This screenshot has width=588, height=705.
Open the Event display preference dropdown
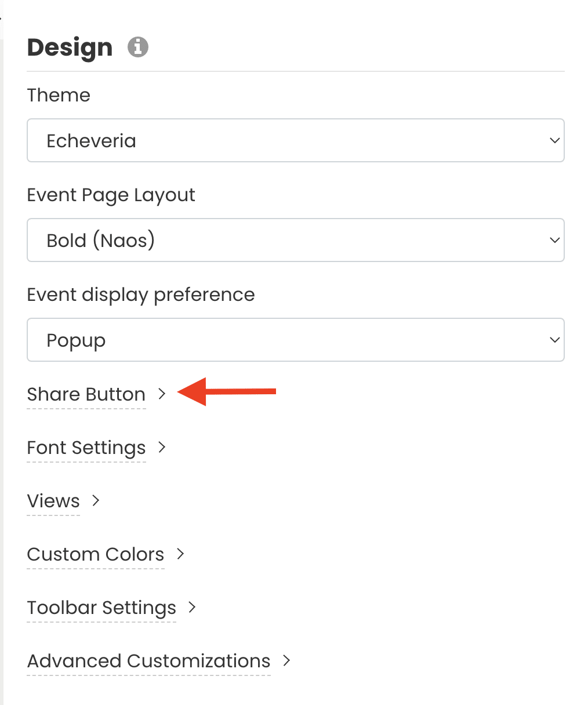[296, 340]
